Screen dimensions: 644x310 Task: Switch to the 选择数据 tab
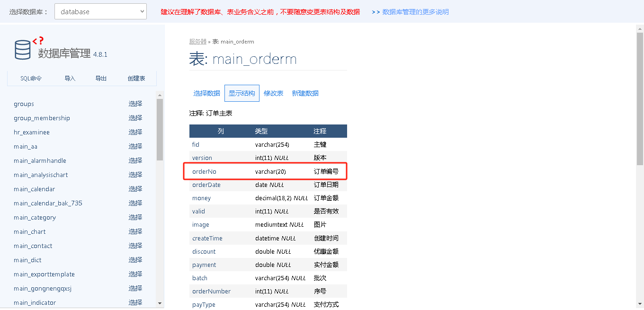pos(207,93)
